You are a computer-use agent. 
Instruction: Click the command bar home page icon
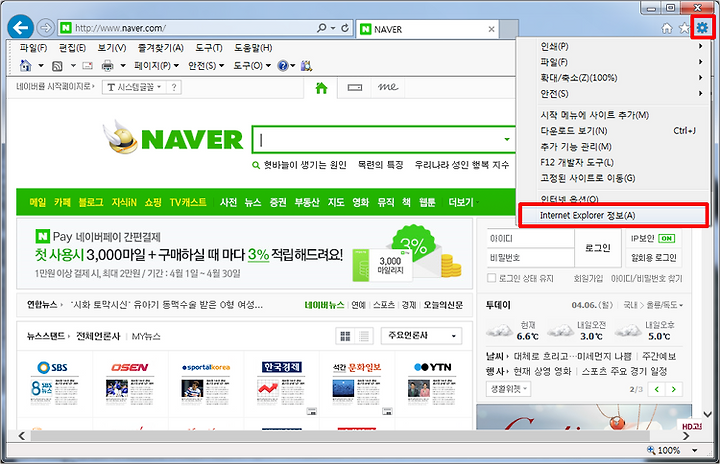(x=25, y=66)
